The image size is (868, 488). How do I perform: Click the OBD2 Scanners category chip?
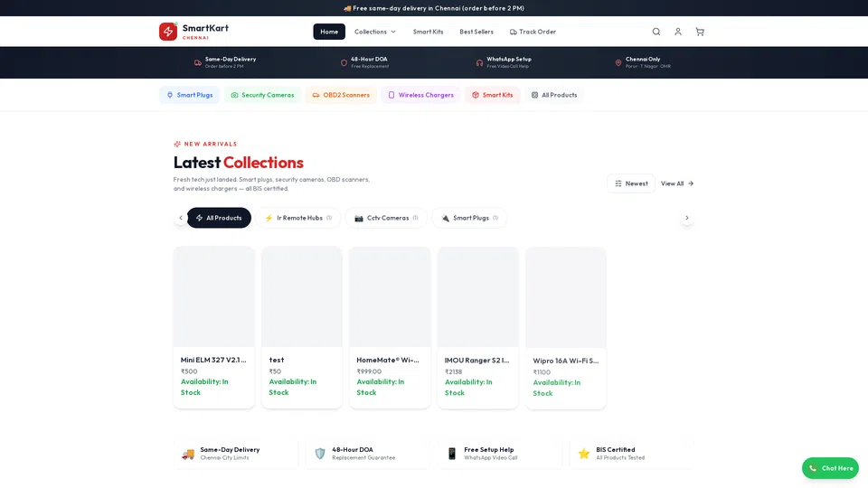(341, 95)
